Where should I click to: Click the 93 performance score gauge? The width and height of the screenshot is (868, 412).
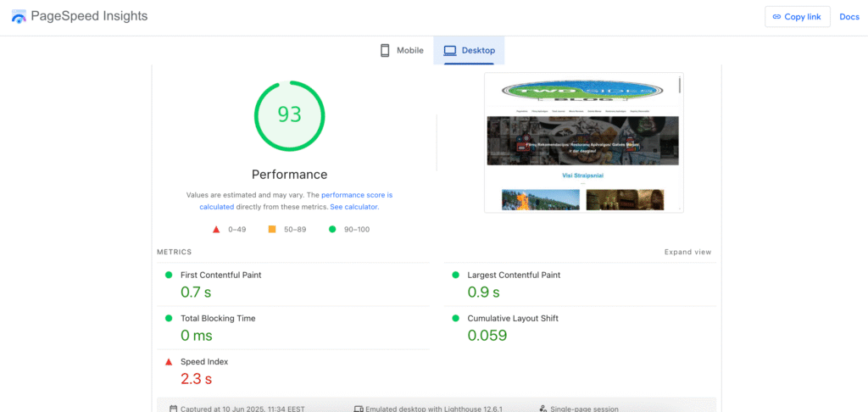[x=290, y=115]
